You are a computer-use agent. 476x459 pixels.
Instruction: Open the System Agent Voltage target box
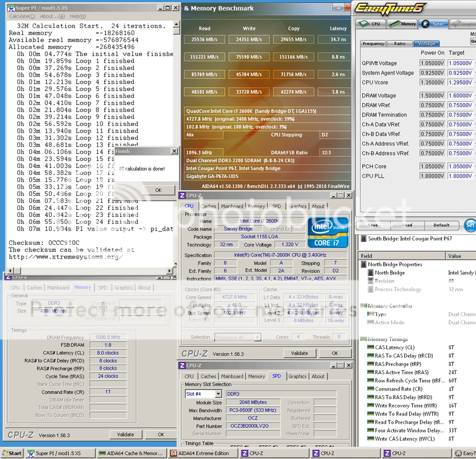coord(460,73)
